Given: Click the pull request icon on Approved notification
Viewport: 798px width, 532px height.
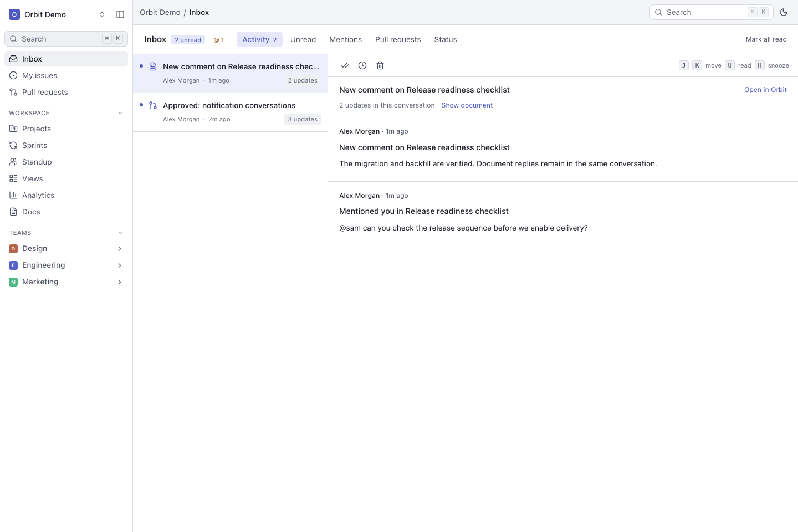Looking at the screenshot, I should point(153,105).
